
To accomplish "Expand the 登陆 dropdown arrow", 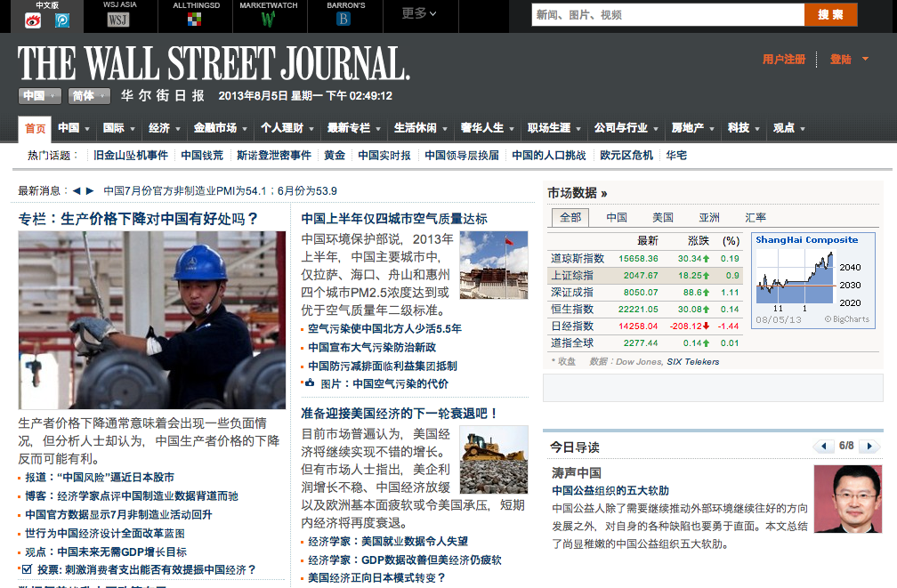I will (x=865, y=59).
